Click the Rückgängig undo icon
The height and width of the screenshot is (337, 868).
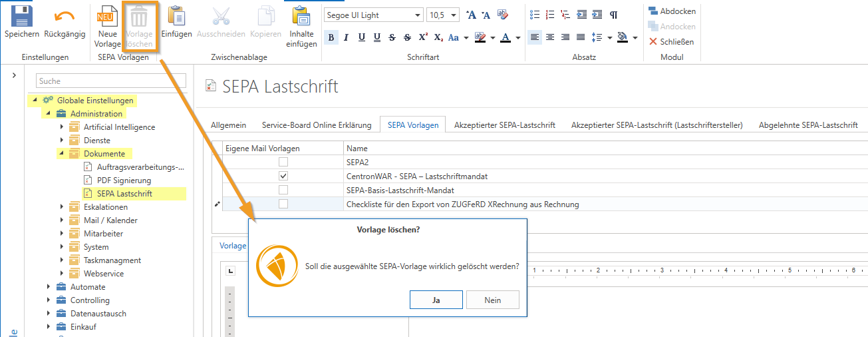point(65,17)
